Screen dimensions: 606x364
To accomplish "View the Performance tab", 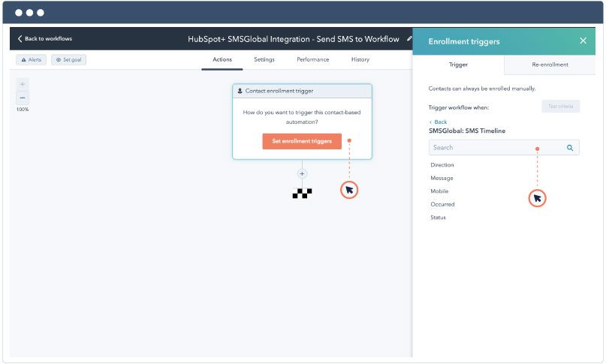I will click(x=312, y=59).
